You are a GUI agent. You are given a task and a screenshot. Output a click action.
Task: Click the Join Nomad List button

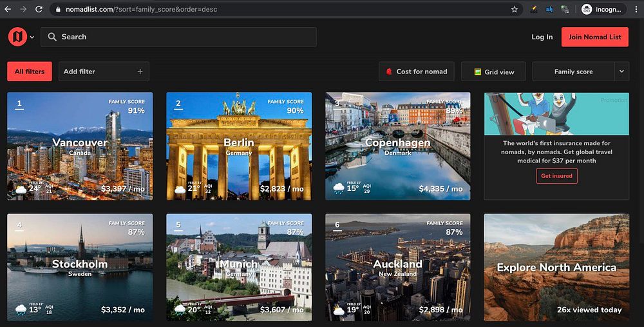tap(594, 37)
